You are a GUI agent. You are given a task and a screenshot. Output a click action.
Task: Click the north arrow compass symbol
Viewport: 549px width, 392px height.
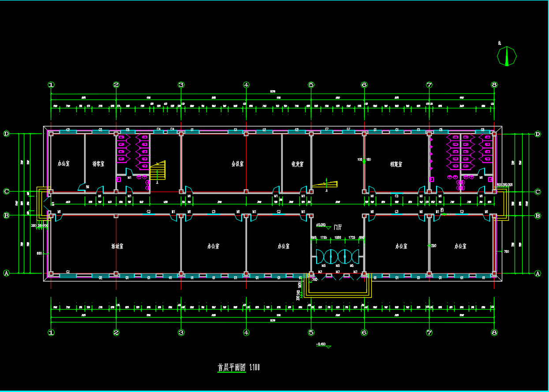[507, 56]
